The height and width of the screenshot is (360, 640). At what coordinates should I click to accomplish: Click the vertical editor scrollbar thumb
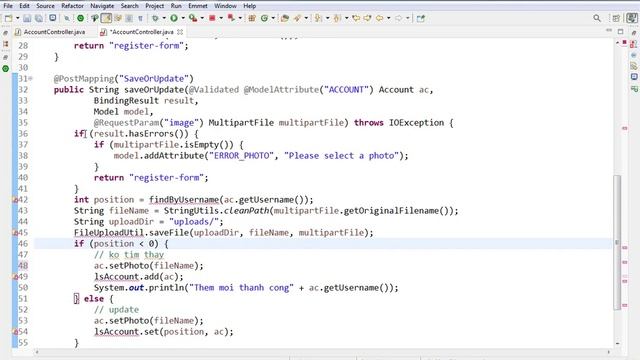pos(617,242)
